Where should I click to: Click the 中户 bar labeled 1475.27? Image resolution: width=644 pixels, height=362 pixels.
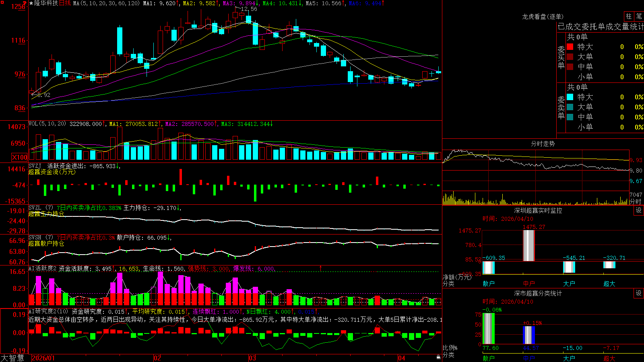529,245
